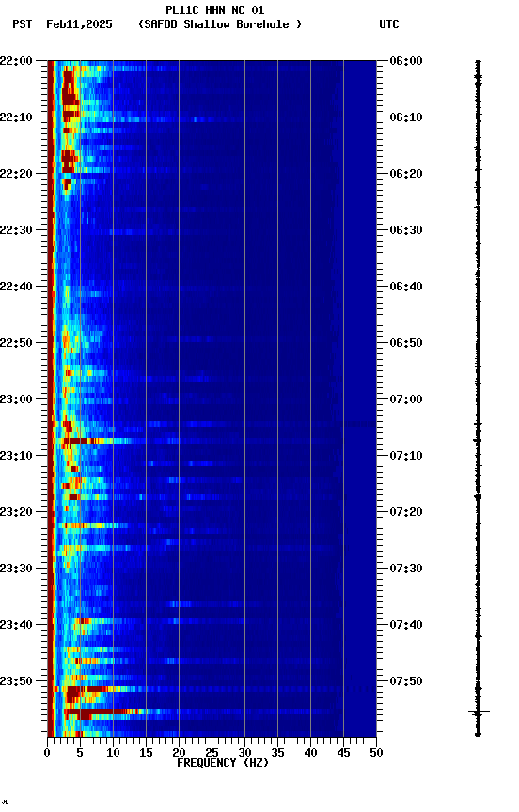The width and height of the screenshot is (519, 812).
Task: Click the 23:30 PST time label
Action: coord(16,569)
